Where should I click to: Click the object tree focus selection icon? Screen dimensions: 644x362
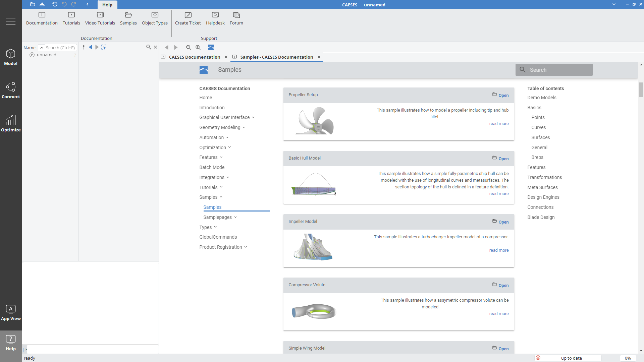(x=104, y=47)
